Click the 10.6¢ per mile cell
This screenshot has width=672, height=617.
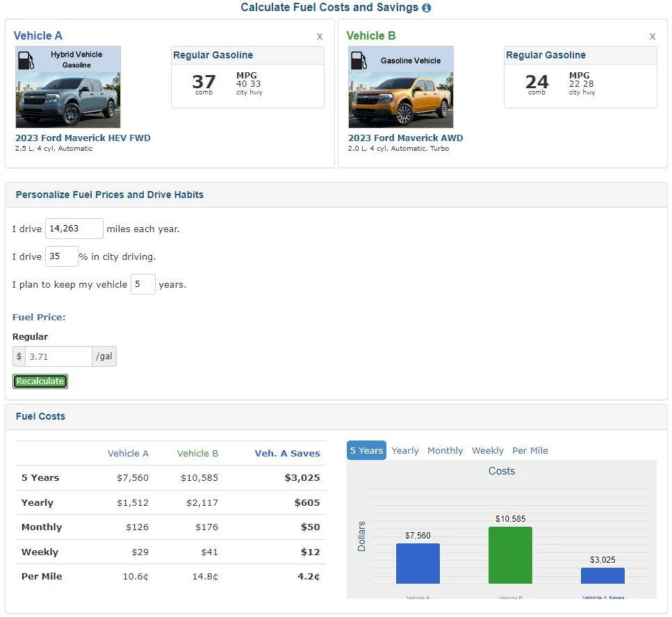click(136, 576)
